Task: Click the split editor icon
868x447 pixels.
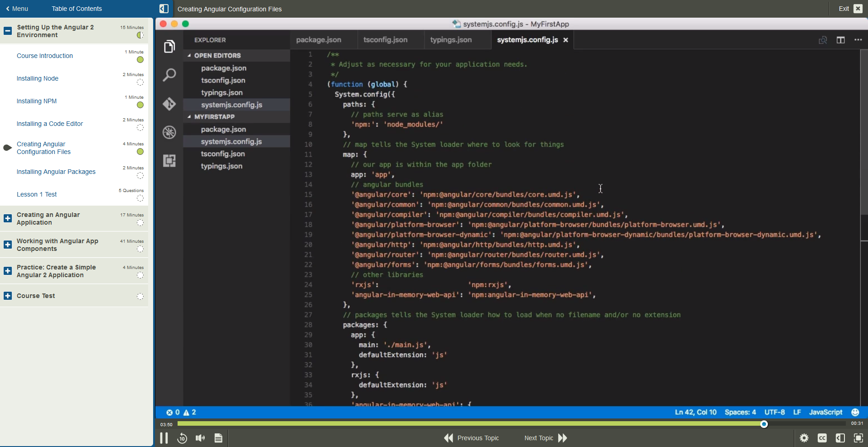Action: point(841,40)
